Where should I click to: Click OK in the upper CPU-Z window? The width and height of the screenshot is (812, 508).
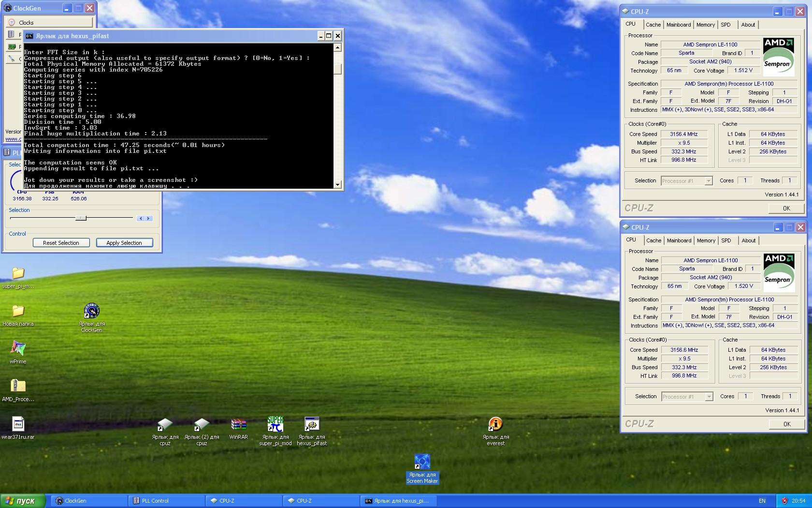[x=786, y=209]
